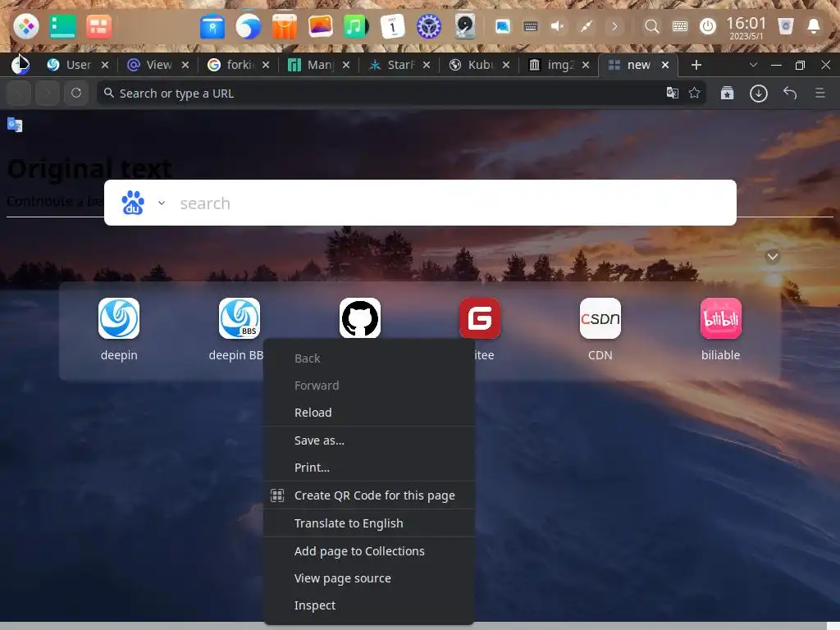Launch the blue file manager from the dock

coord(212,25)
